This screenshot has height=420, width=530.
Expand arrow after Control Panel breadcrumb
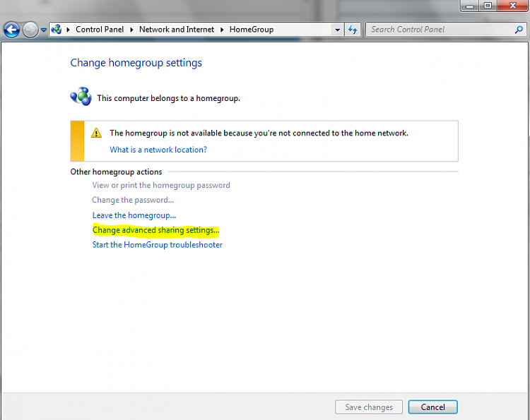[132, 30]
